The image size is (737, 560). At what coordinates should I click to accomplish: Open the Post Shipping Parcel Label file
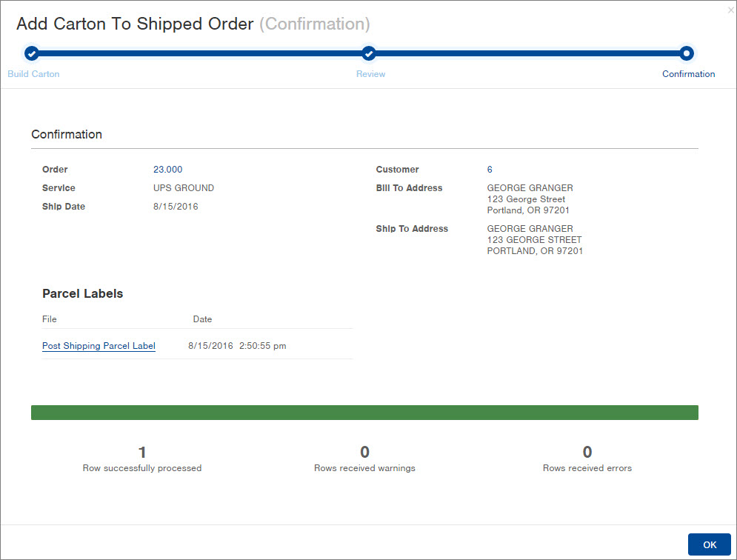99,346
